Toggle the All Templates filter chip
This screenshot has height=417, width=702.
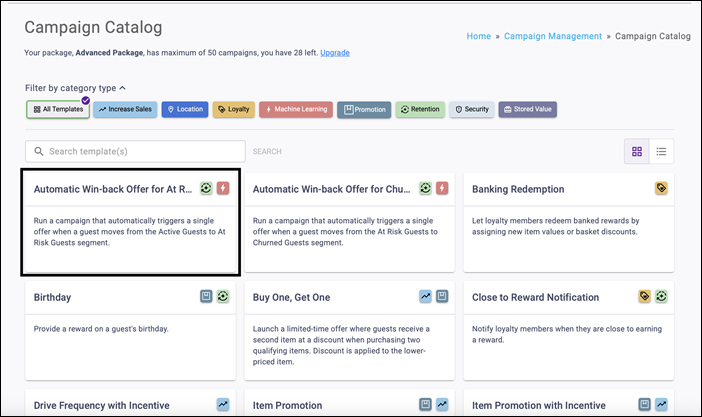tap(57, 109)
